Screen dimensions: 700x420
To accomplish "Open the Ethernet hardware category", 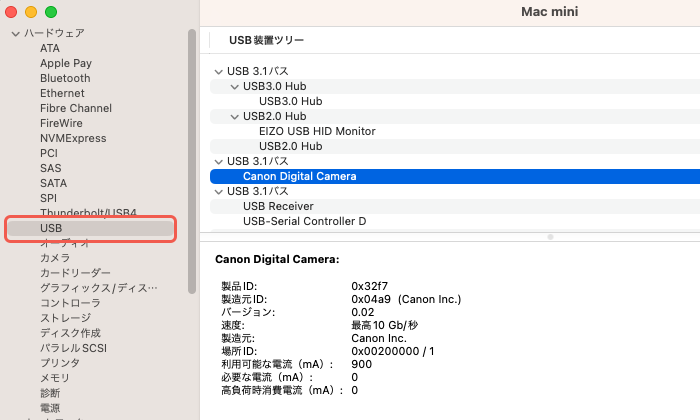I will tap(62, 93).
